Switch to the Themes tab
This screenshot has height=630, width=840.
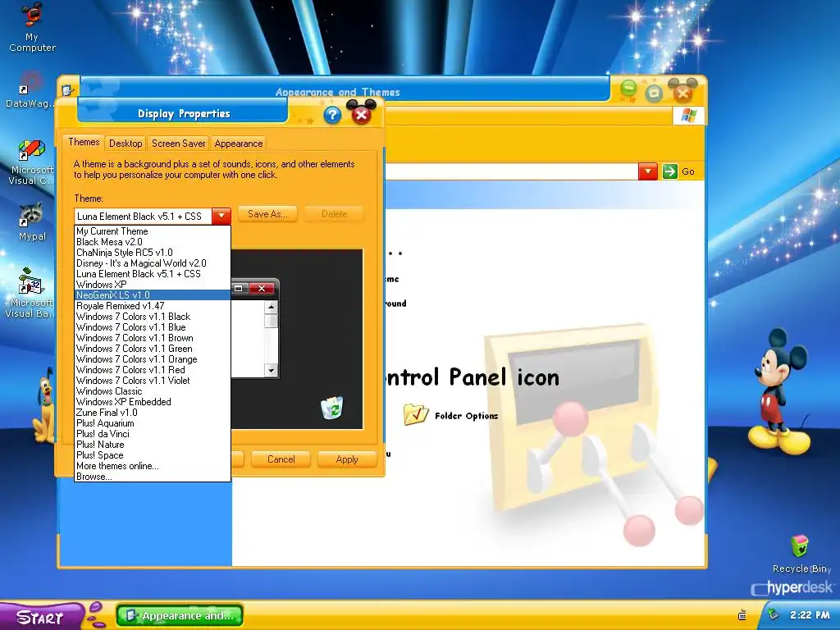click(84, 142)
